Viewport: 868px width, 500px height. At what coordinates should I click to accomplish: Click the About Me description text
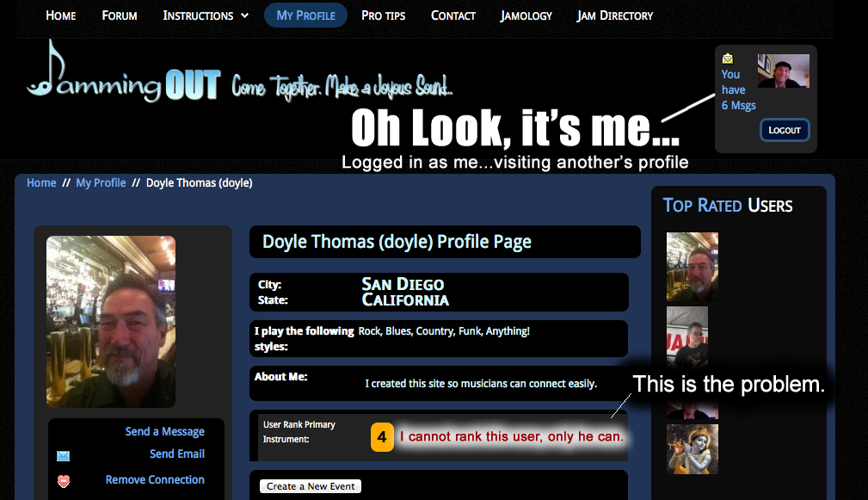[481, 384]
